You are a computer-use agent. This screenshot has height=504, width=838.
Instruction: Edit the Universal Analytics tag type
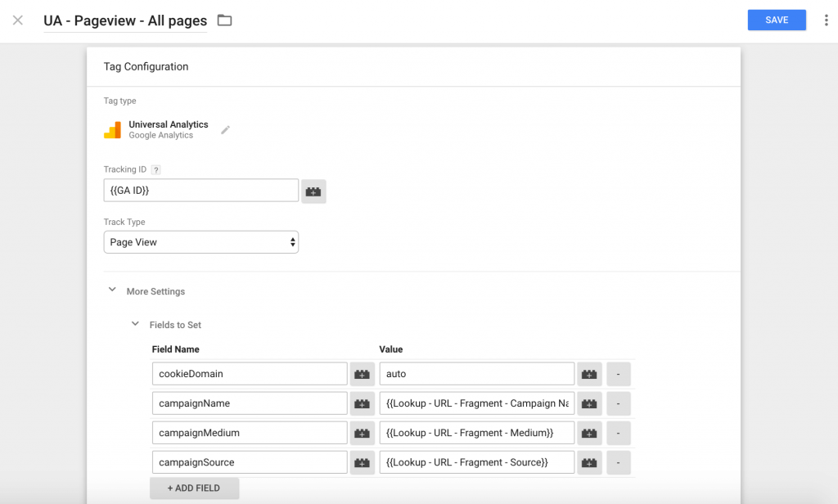click(226, 128)
